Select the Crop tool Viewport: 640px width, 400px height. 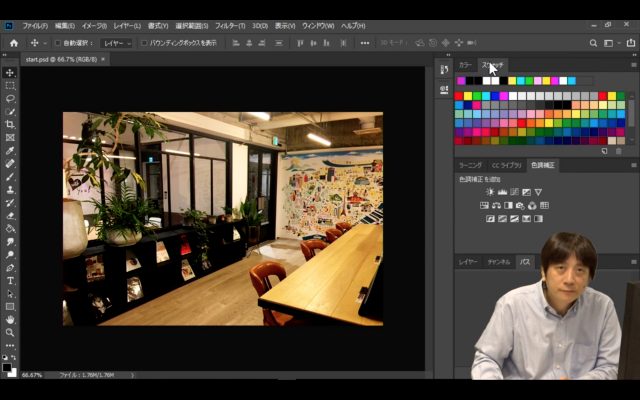[x=10, y=124]
